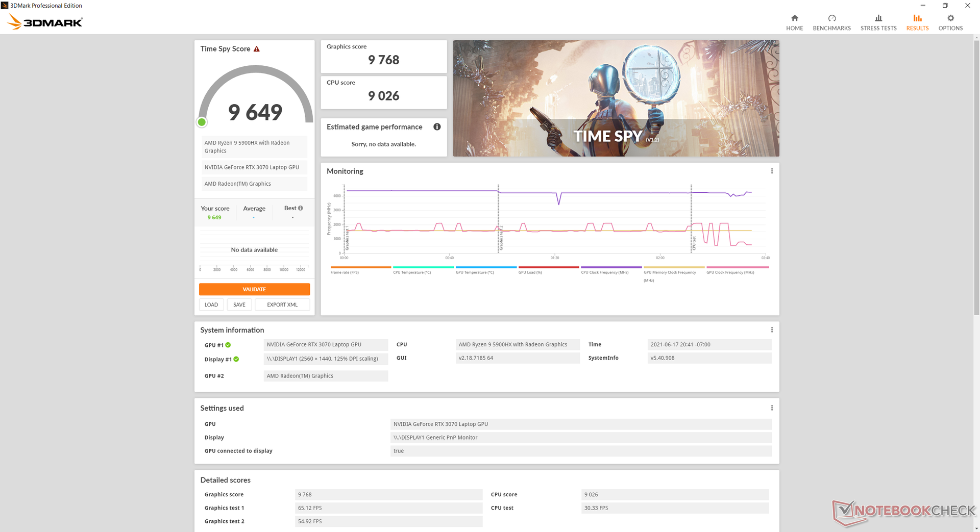Click the CPU test marker line
The width and height of the screenshot is (980, 532).
[x=691, y=219]
